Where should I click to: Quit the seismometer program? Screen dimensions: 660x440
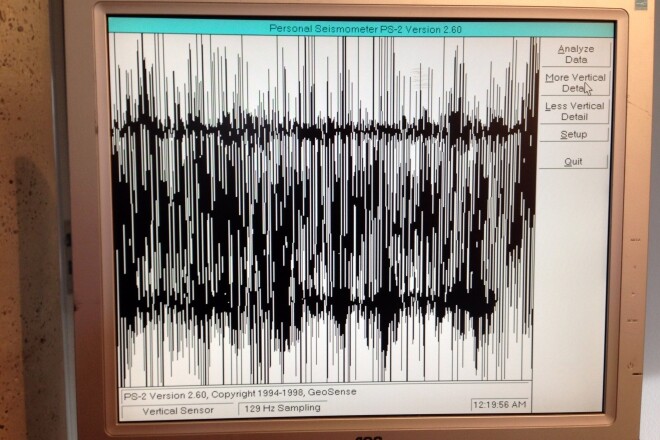[x=573, y=162]
